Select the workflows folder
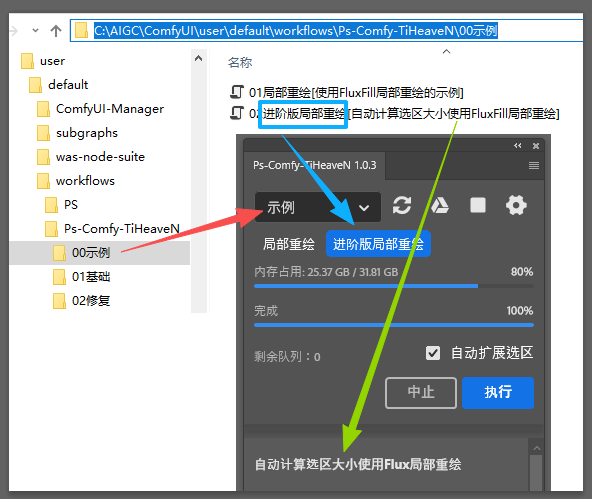 tap(85, 181)
